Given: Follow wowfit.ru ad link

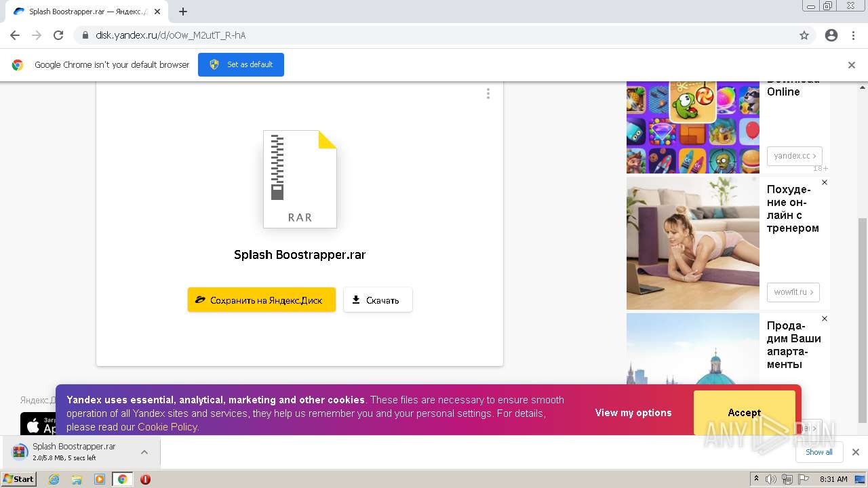Looking at the screenshot, I should pyautogui.click(x=793, y=292).
